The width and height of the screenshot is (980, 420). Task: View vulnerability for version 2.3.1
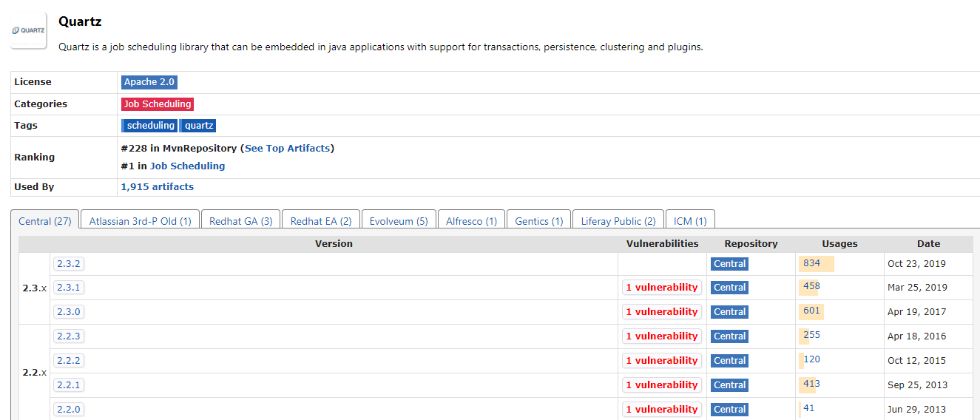pos(662,288)
